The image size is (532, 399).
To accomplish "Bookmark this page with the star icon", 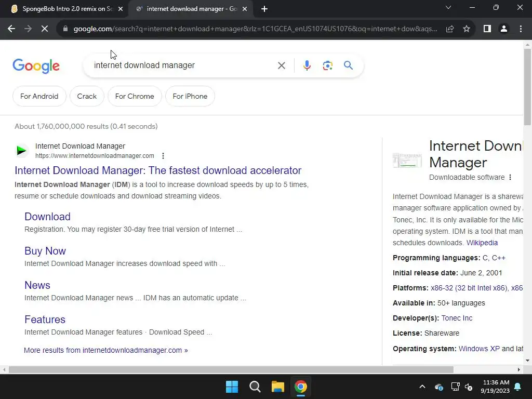I will click(x=467, y=29).
